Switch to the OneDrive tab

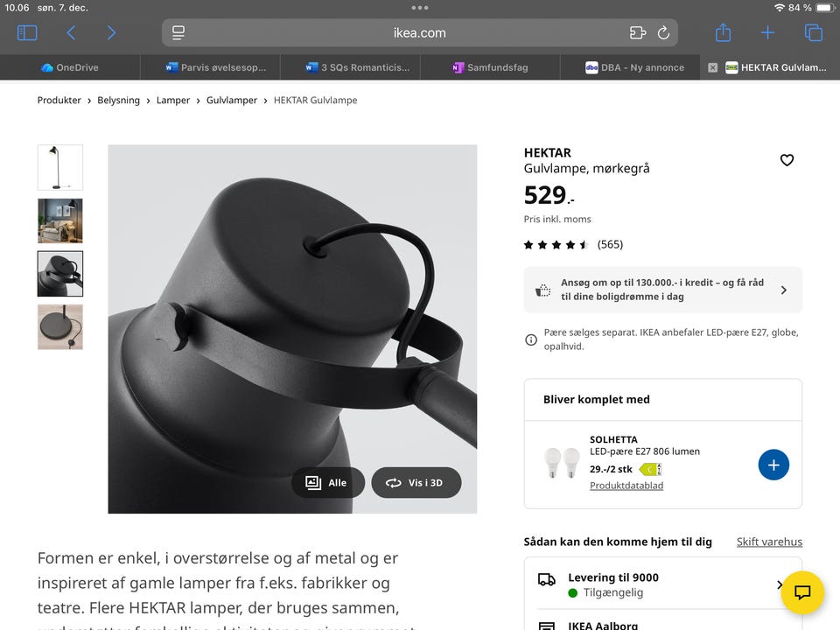pyautogui.click(x=70, y=67)
